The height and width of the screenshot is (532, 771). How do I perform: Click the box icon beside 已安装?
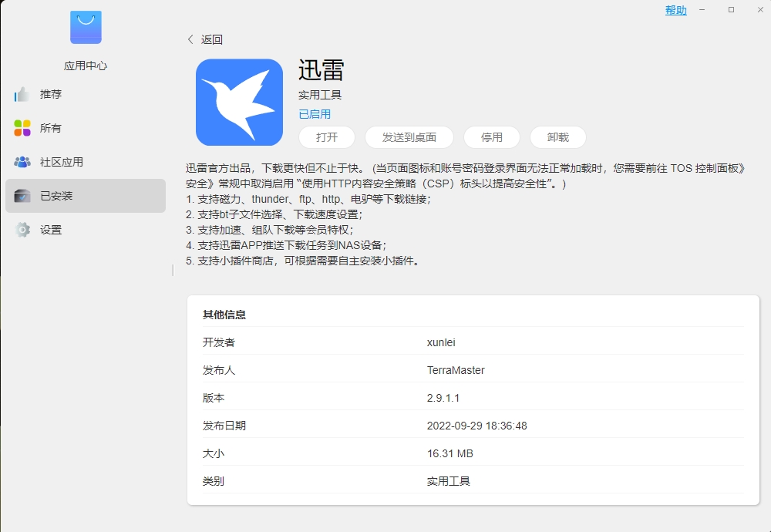click(x=22, y=196)
